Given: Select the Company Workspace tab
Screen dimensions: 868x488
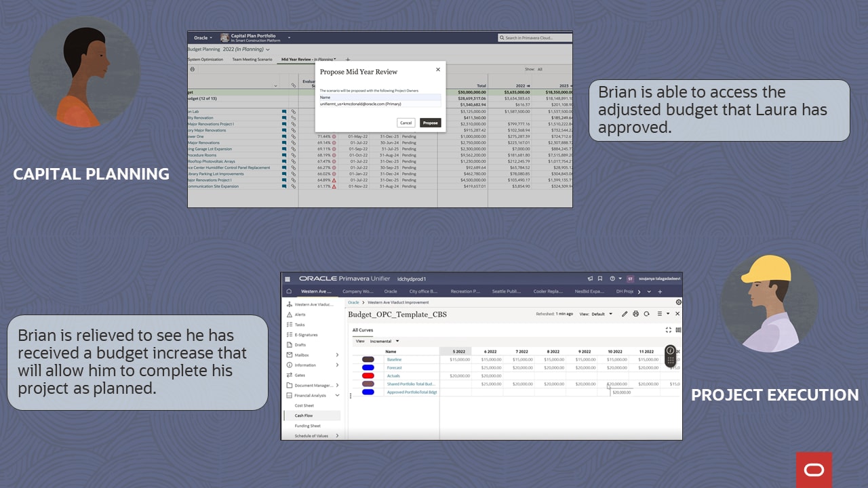Looking at the screenshot, I should [357, 291].
